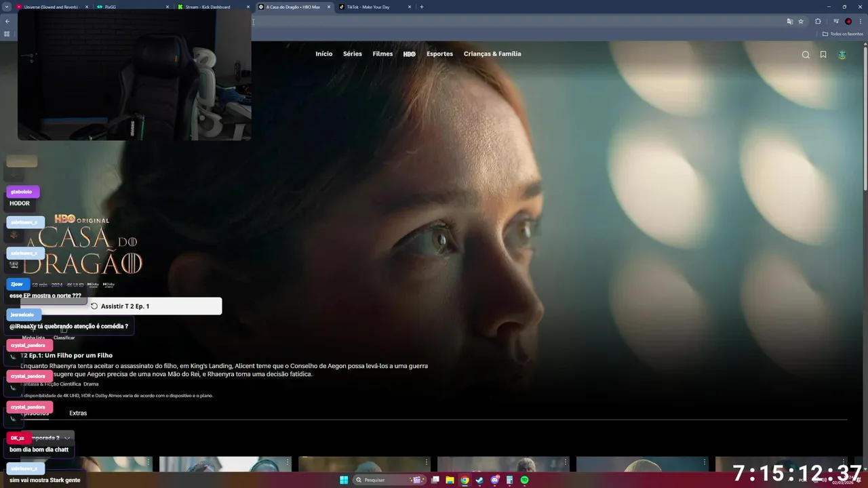Go to Filmes in HBO Max nav
This screenshot has width=868, height=488.
(x=382, y=54)
